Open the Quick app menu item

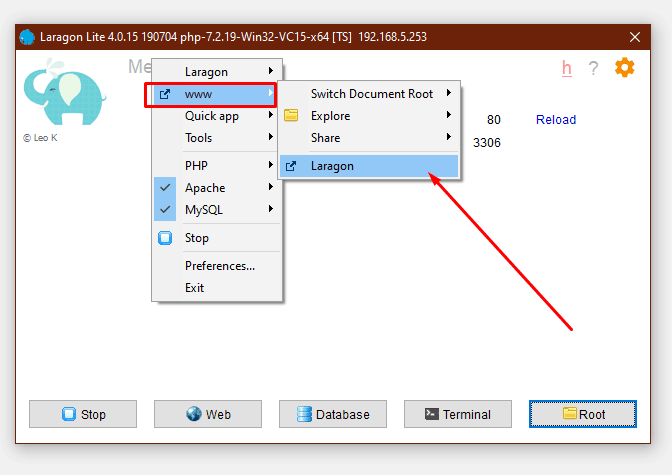click(217, 116)
